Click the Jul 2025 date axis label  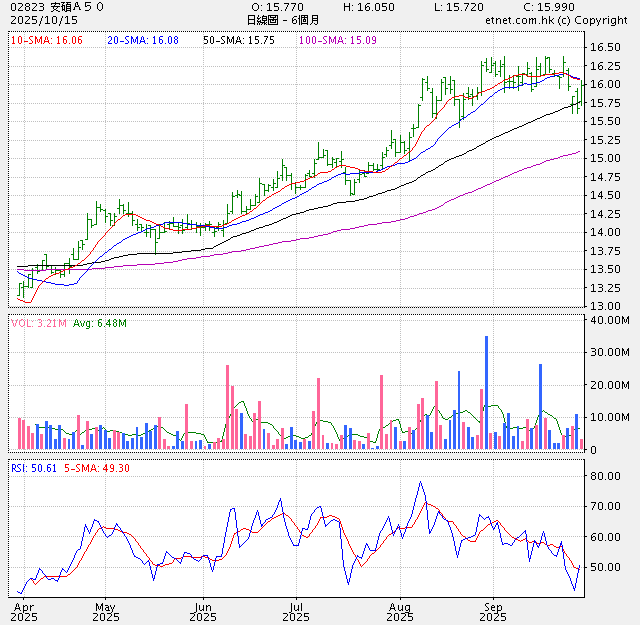tap(296, 612)
